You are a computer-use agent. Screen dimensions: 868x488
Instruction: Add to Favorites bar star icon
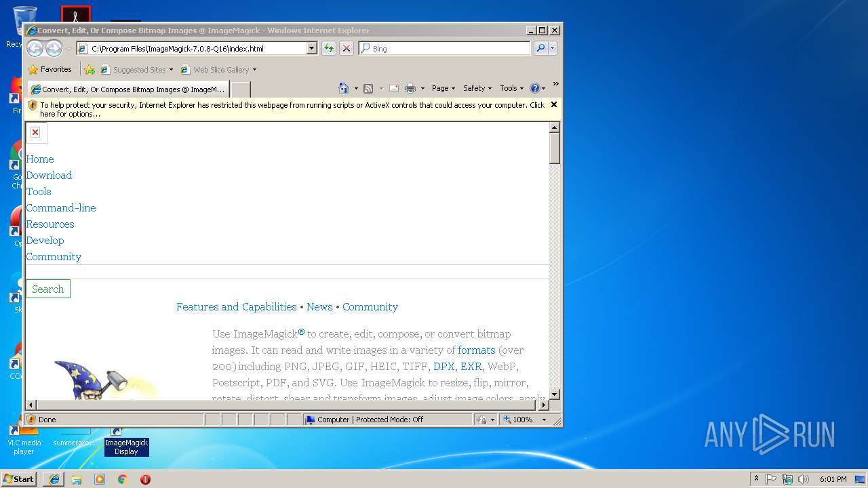(90, 69)
